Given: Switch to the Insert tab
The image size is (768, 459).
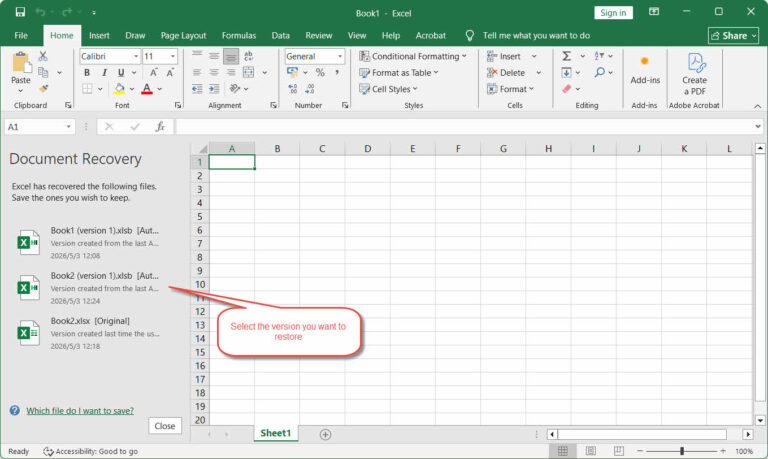Looking at the screenshot, I should tap(99, 35).
